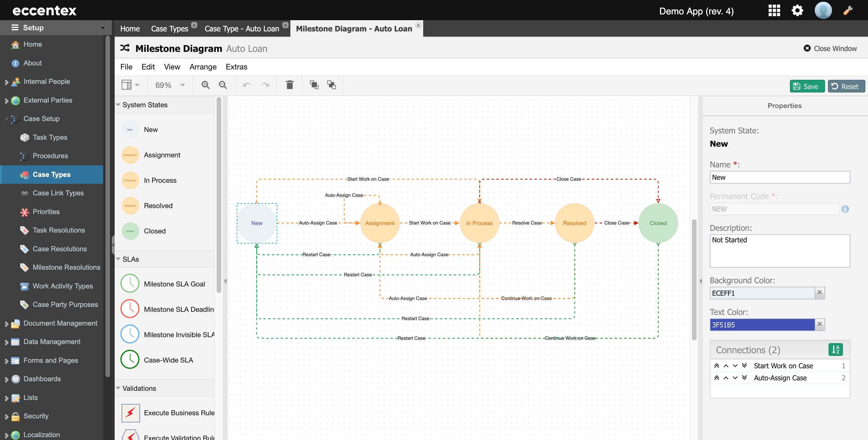Click the Home tab

pyautogui.click(x=130, y=29)
